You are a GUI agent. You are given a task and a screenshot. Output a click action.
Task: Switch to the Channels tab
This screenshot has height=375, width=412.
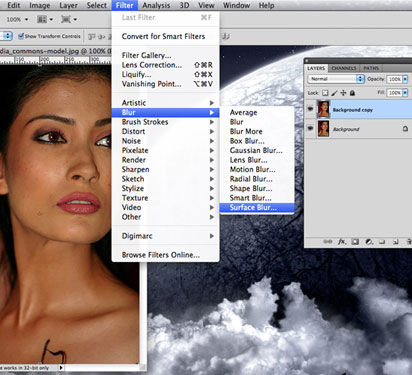[x=344, y=68]
